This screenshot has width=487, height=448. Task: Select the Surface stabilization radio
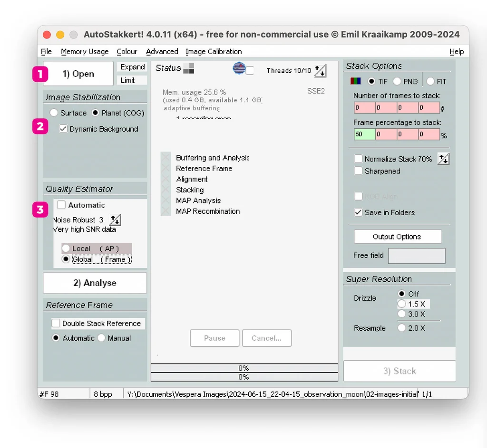pos(54,113)
